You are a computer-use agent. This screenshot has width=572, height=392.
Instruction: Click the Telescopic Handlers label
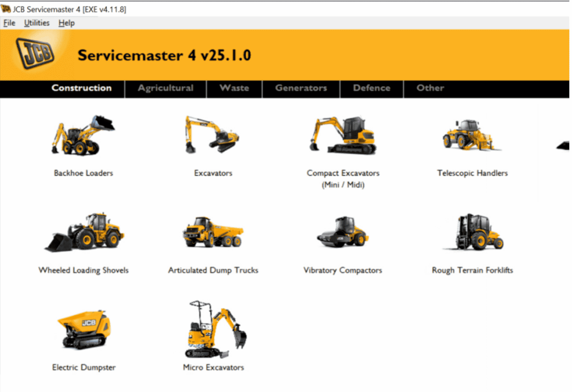point(472,173)
